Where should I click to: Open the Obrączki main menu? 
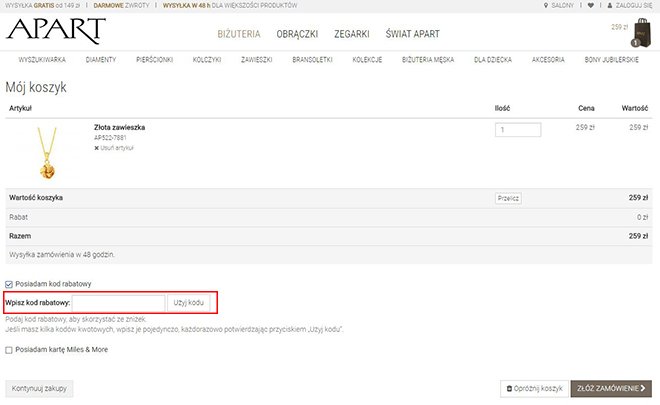pos(297,34)
